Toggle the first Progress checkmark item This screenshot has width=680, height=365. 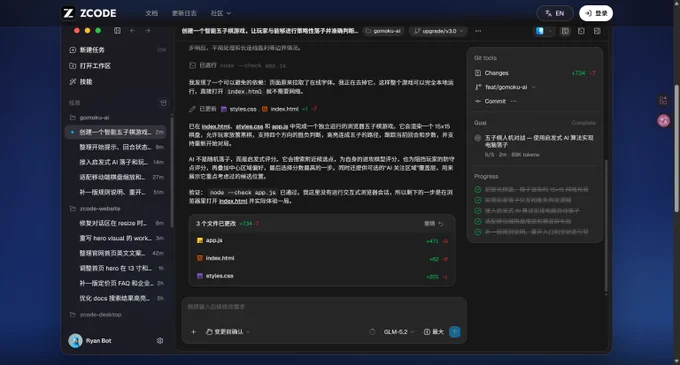pyautogui.click(x=477, y=189)
